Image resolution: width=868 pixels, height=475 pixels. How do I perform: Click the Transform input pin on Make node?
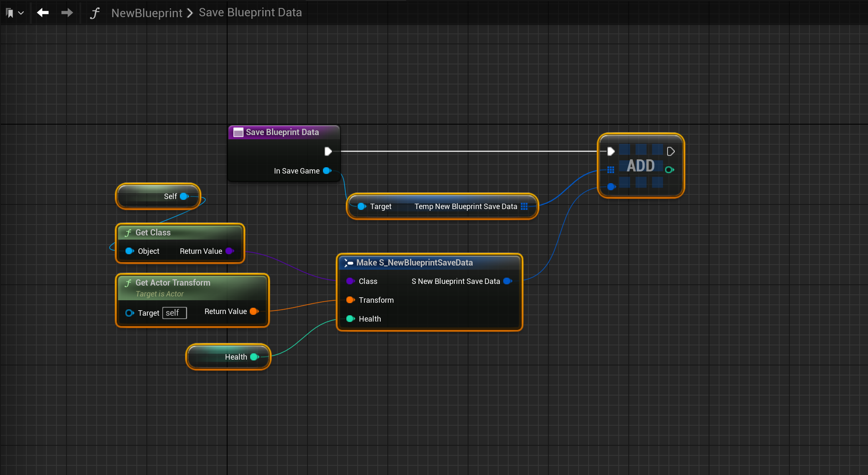350,300
